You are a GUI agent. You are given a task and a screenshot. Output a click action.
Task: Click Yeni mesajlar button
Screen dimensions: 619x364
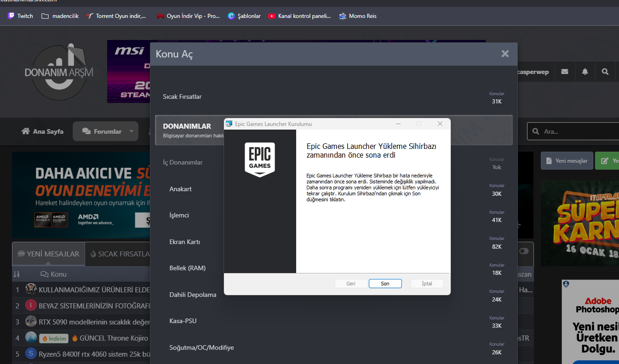(x=567, y=161)
